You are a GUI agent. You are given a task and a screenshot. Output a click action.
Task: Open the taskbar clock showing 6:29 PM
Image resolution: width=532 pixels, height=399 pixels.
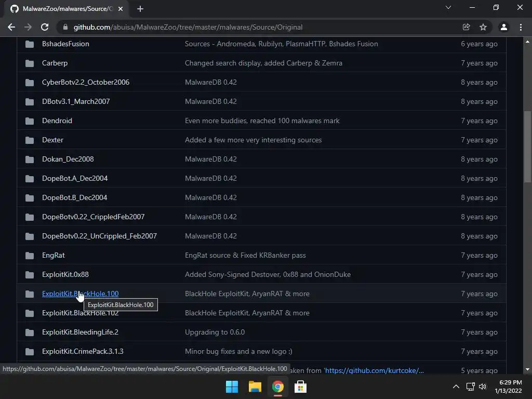[508, 387]
